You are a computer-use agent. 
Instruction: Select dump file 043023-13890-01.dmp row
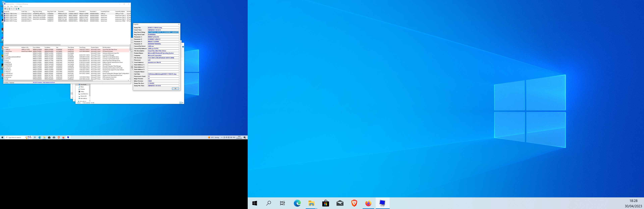[11, 15]
